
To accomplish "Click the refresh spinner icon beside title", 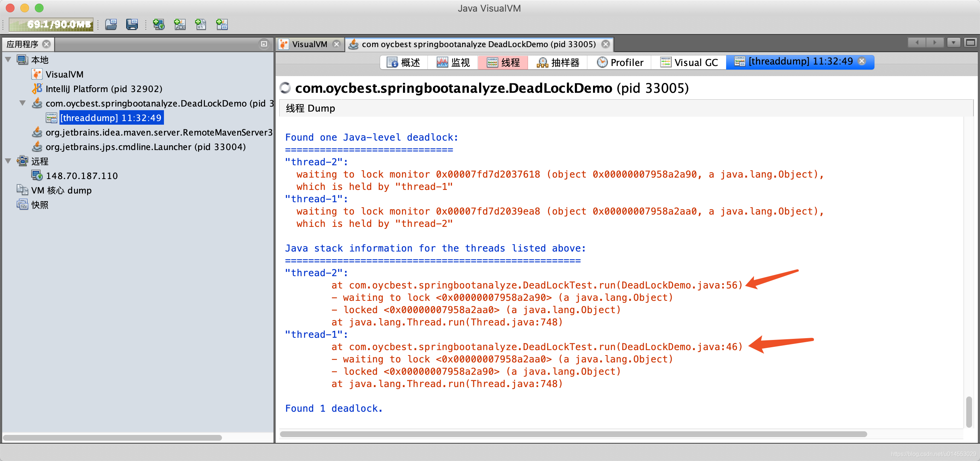I will [285, 88].
